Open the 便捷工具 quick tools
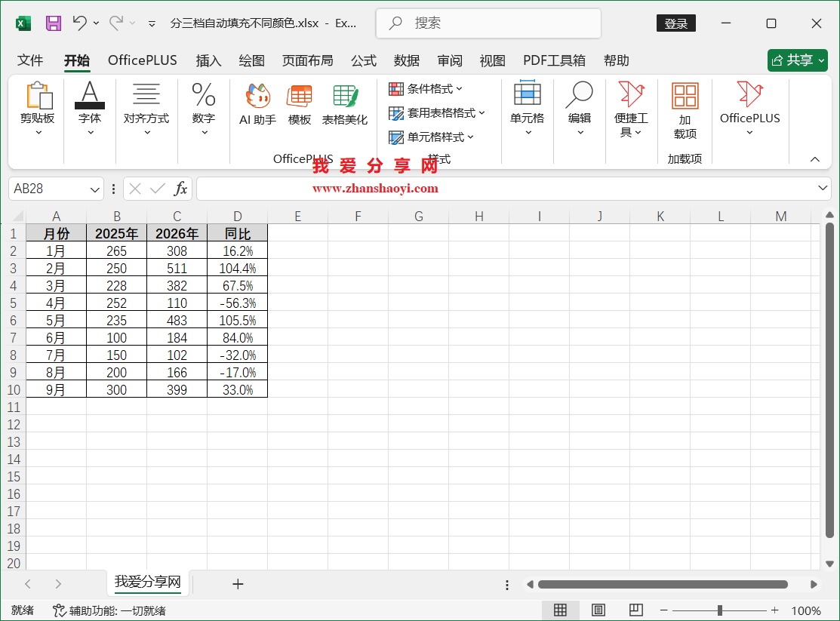840x621 pixels. point(631,109)
